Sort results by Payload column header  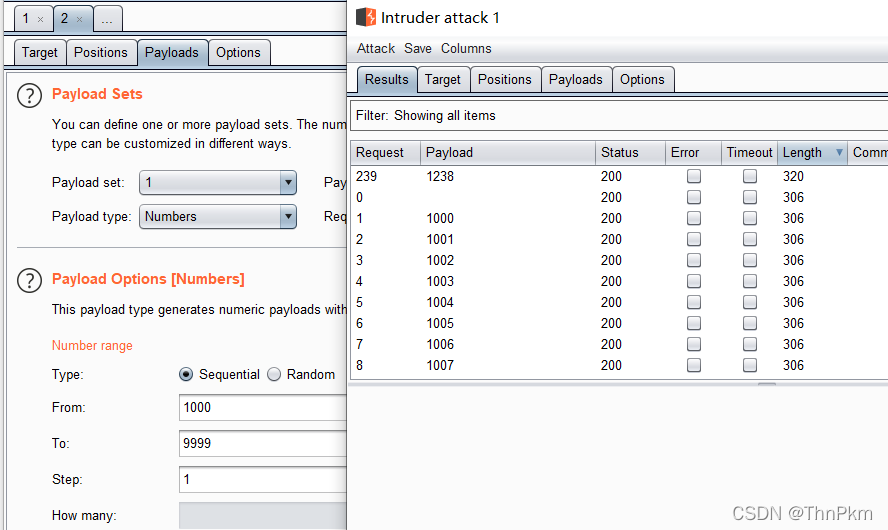507,153
